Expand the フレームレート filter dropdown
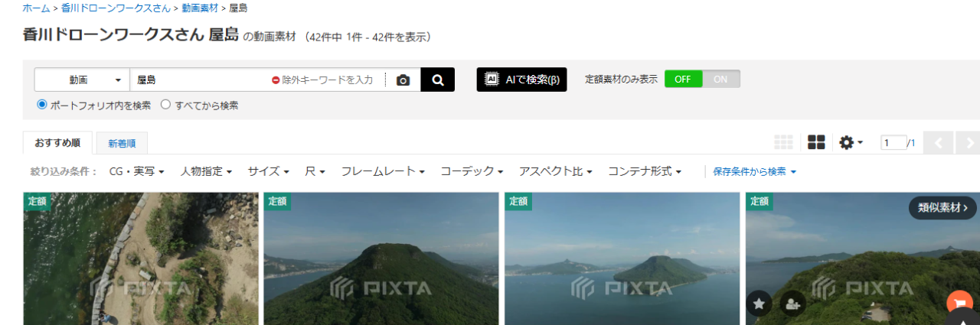The height and width of the screenshot is (325, 980). click(383, 171)
